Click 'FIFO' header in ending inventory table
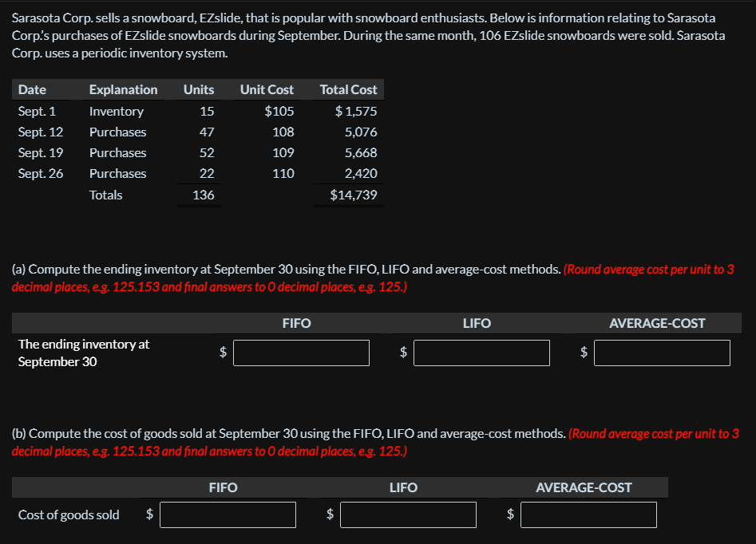The image size is (756, 544). (x=296, y=323)
